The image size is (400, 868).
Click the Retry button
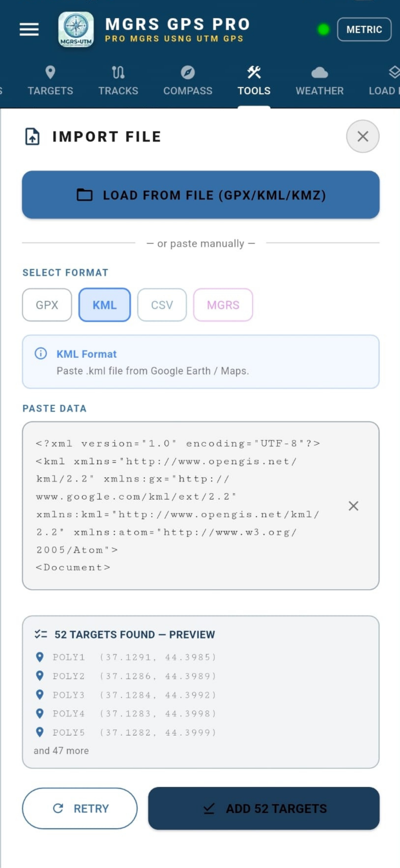coord(80,808)
